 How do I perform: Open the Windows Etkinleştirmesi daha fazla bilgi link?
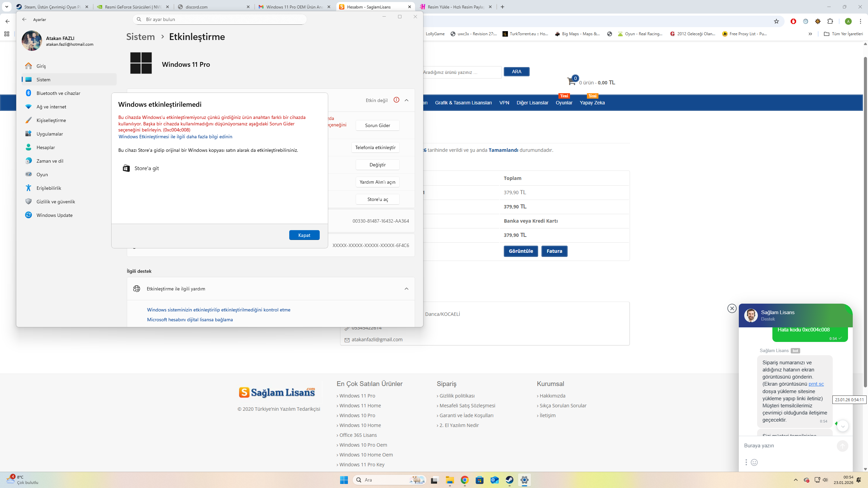coord(175,137)
